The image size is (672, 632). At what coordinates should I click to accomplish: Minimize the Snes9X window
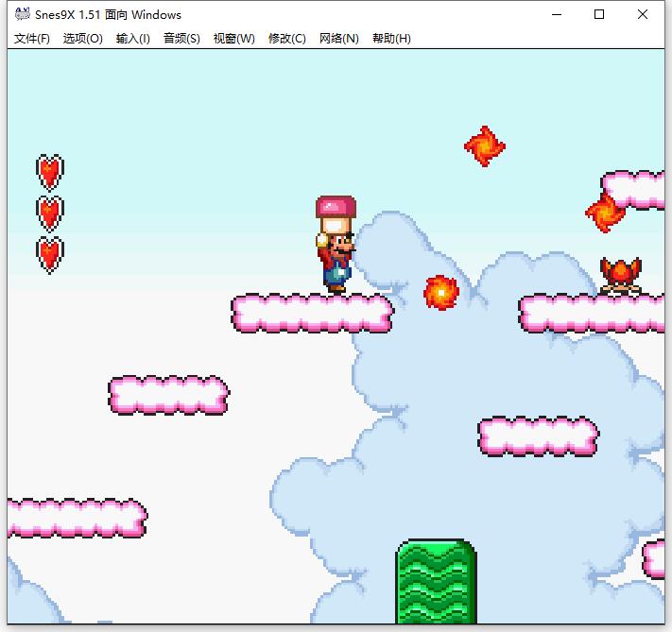pyautogui.click(x=557, y=14)
